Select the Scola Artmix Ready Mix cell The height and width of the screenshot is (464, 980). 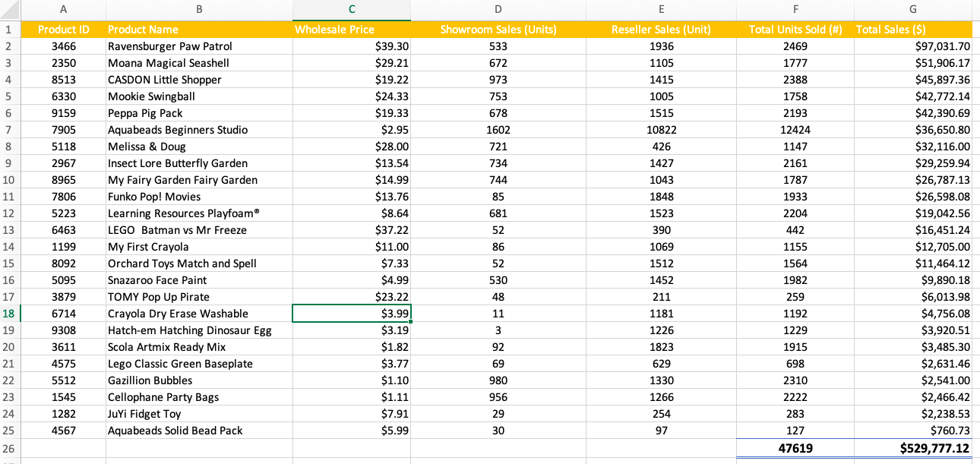[199, 347]
